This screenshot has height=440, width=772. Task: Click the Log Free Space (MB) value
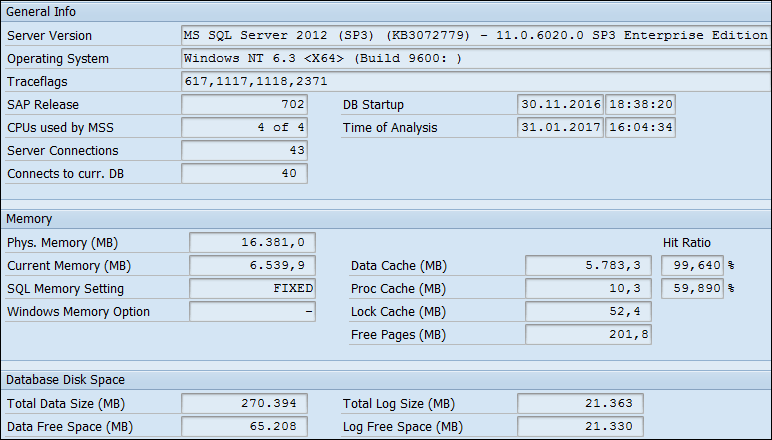pos(580,426)
